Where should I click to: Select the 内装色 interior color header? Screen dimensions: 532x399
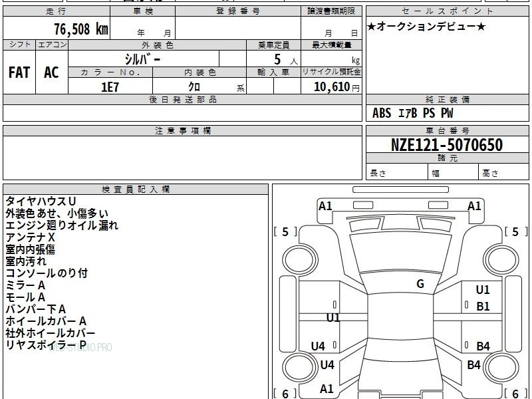tap(199, 72)
